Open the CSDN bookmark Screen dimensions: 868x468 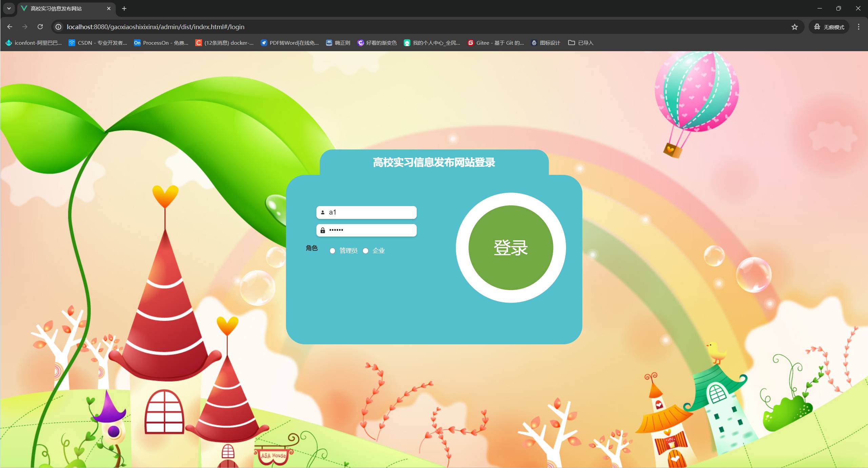pyautogui.click(x=98, y=43)
